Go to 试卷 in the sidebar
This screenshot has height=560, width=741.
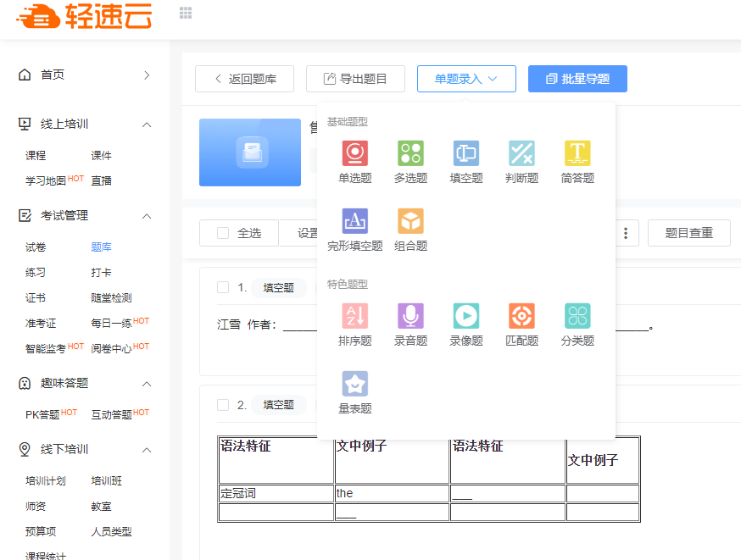click(36, 247)
